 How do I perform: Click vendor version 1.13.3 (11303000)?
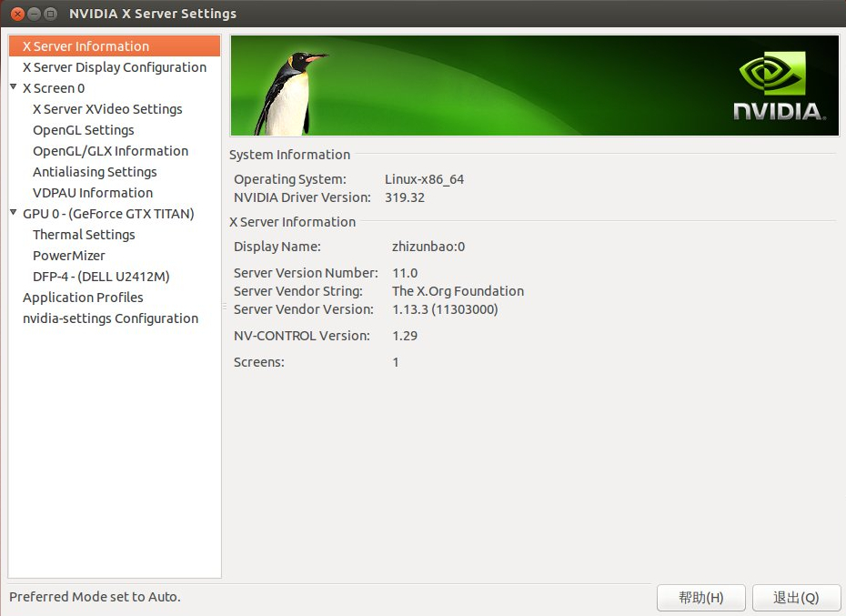click(445, 310)
